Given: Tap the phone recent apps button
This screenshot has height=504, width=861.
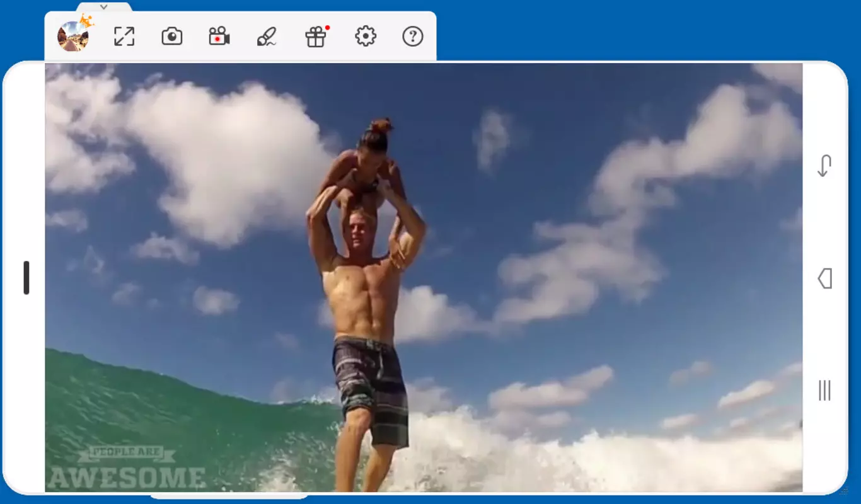Looking at the screenshot, I should pyautogui.click(x=824, y=390).
